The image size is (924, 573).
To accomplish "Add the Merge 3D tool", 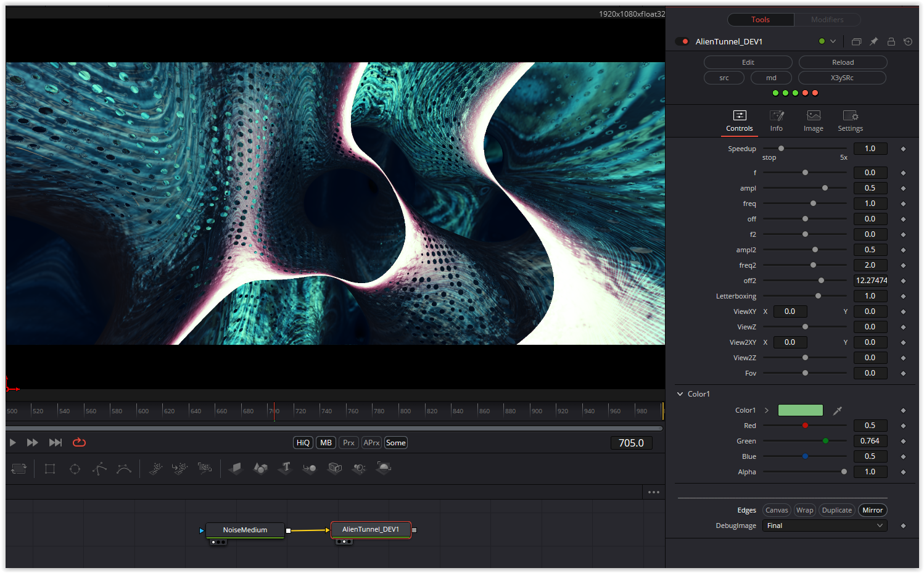I will 310,469.
